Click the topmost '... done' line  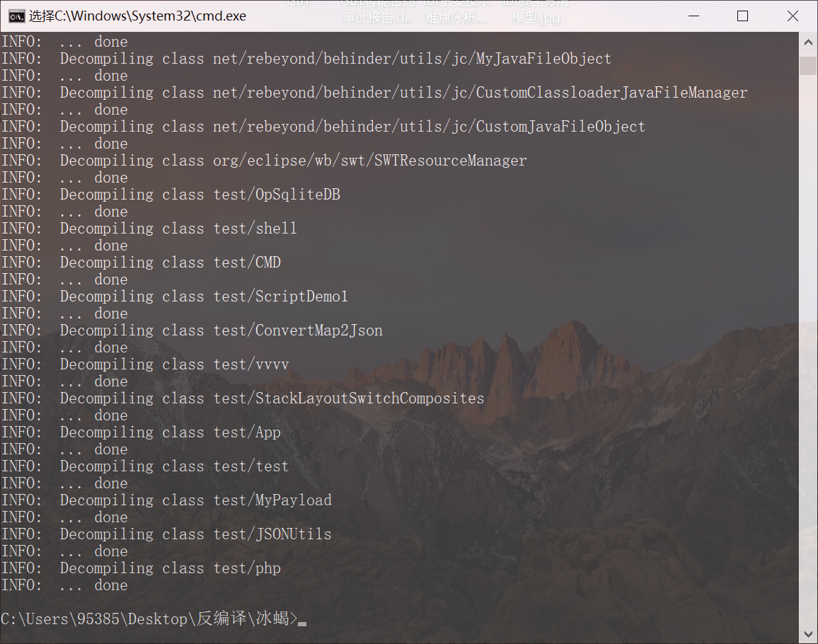(x=64, y=42)
